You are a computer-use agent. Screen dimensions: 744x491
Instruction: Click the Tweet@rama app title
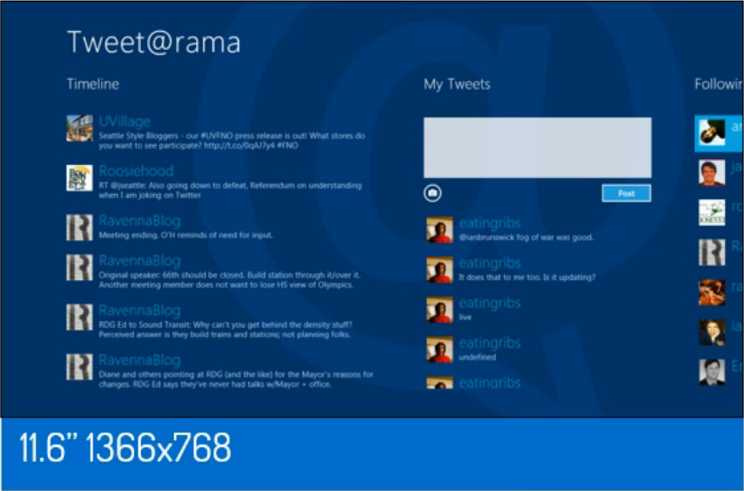tap(154, 42)
